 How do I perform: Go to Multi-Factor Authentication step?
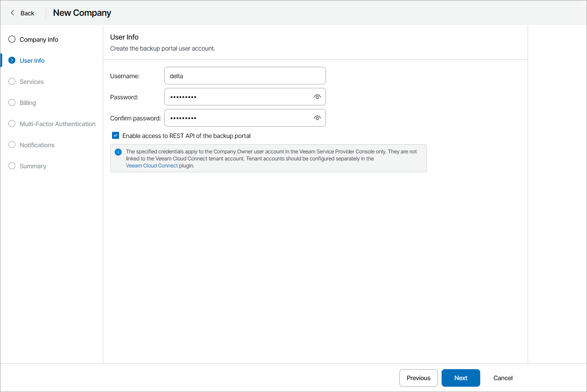57,124
